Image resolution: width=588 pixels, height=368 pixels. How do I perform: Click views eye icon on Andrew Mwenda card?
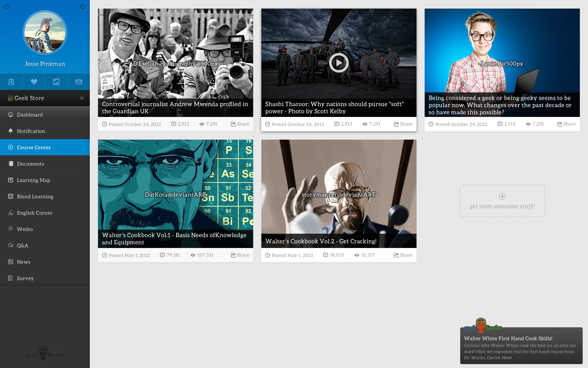point(202,124)
